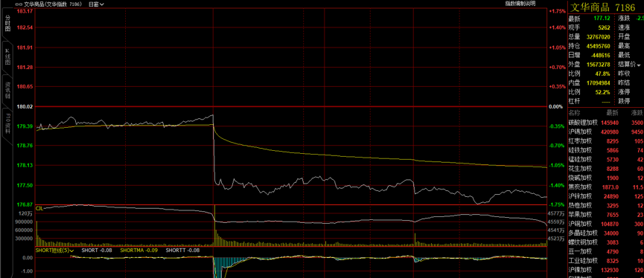Click 现手 value 5262
Screen dimensions: 644x278
pos(604,28)
